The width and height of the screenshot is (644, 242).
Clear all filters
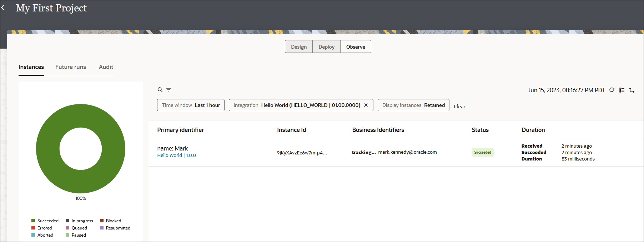(459, 107)
